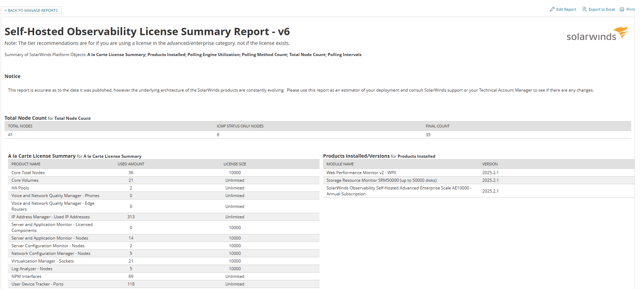Click the Edit Report pencil icon
This screenshot has width=644, height=289.
(552, 9)
